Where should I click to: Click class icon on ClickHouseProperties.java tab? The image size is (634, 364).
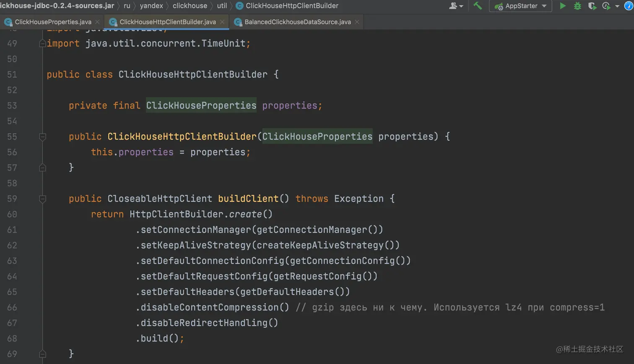click(x=8, y=22)
